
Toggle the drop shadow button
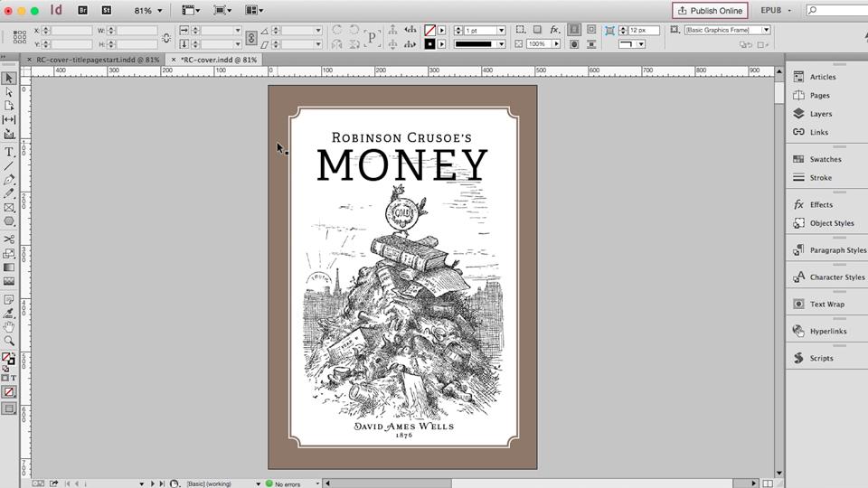pyautogui.click(x=537, y=30)
